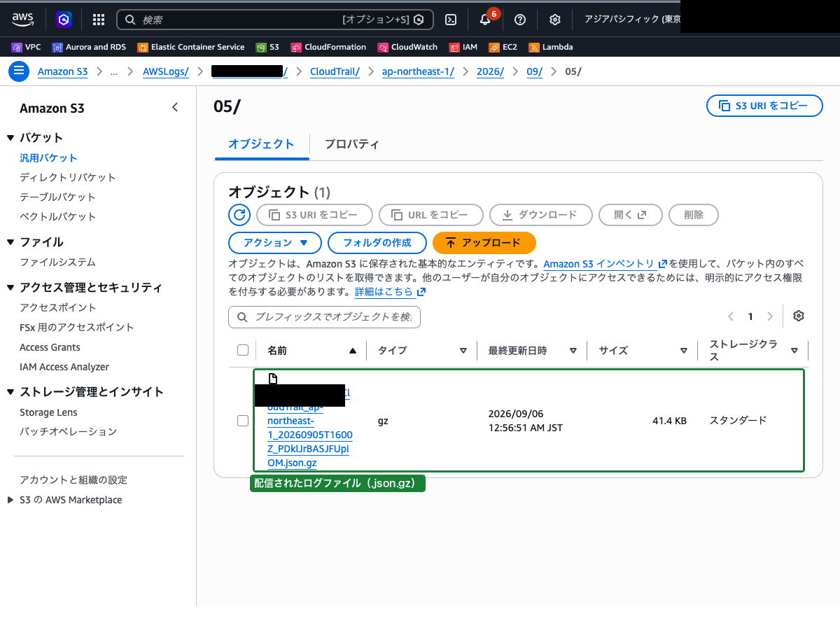Focus the prefix search field
The image size is (840, 630).
click(x=324, y=317)
